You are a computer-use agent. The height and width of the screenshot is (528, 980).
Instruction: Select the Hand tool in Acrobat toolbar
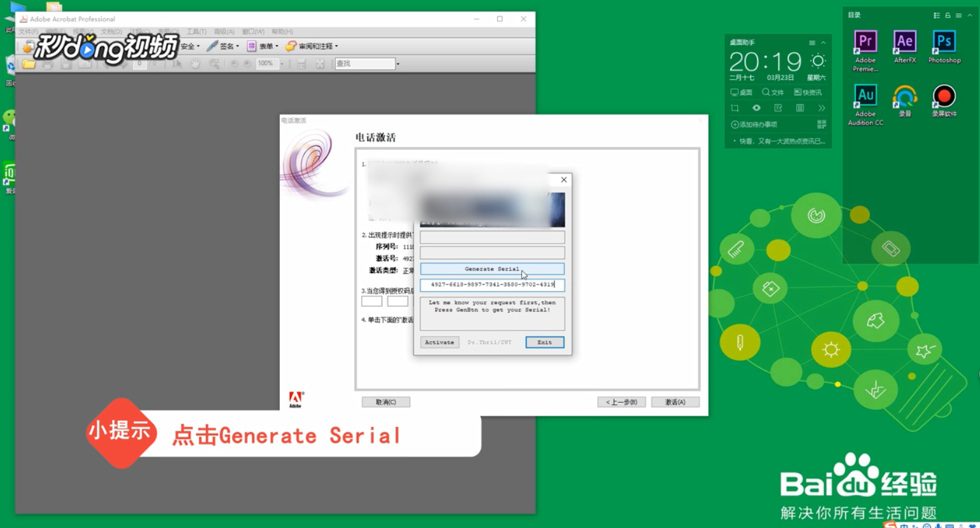click(195, 64)
